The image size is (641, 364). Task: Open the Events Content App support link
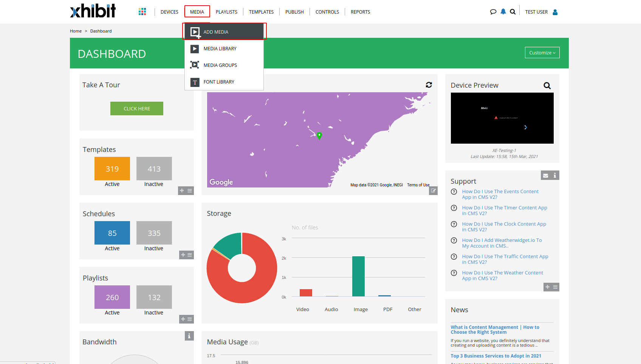[500, 194]
